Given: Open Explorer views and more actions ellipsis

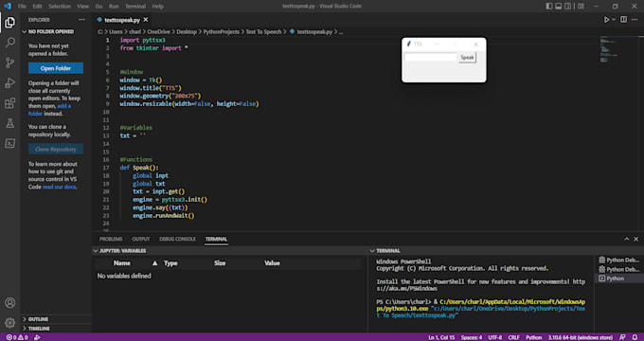Looking at the screenshot, I should (81, 20).
